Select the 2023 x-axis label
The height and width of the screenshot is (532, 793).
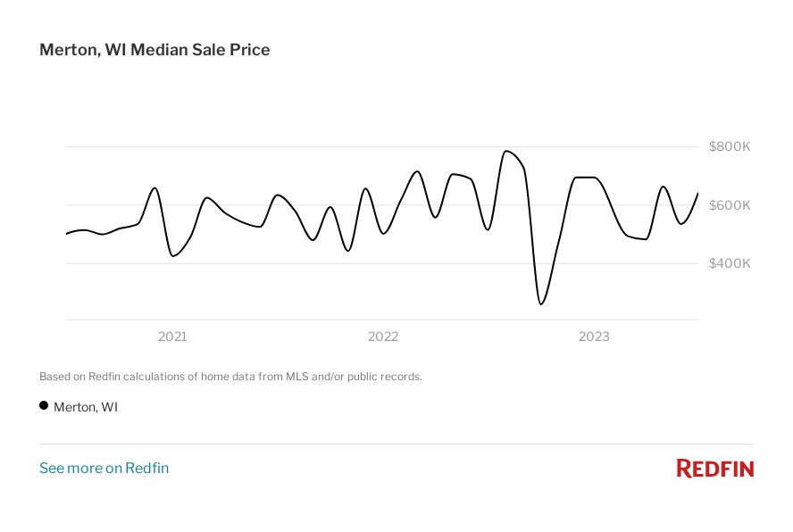(x=594, y=337)
